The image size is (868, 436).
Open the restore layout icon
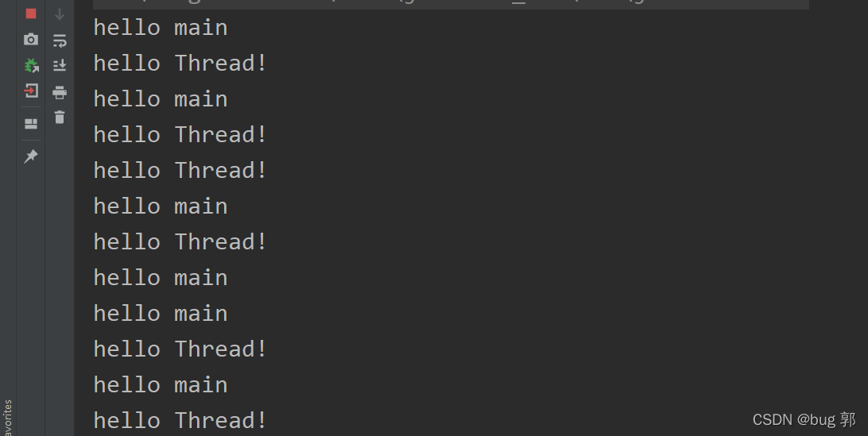(31, 124)
